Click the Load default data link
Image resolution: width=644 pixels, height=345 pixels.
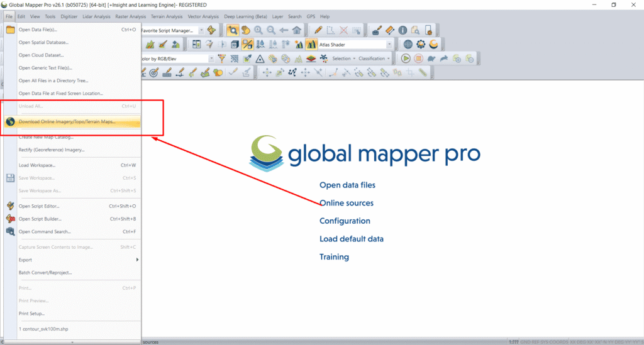[351, 239]
